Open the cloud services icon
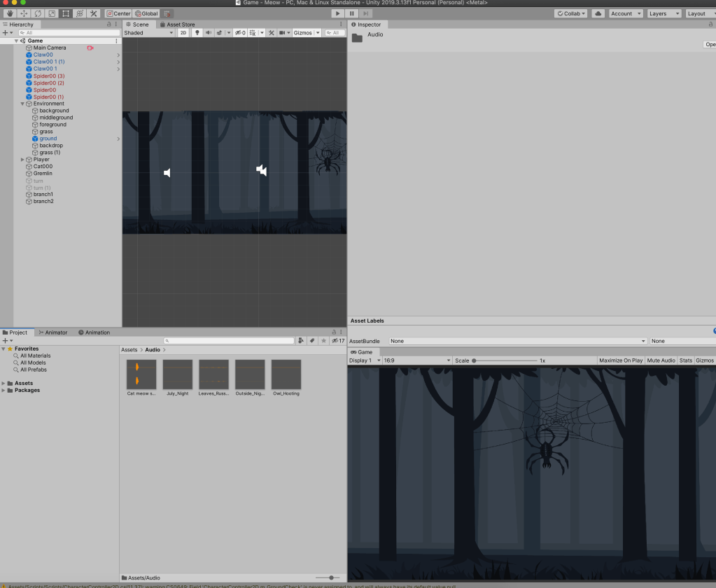Image resolution: width=716 pixels, height=588 pixels. pos(598,13)
